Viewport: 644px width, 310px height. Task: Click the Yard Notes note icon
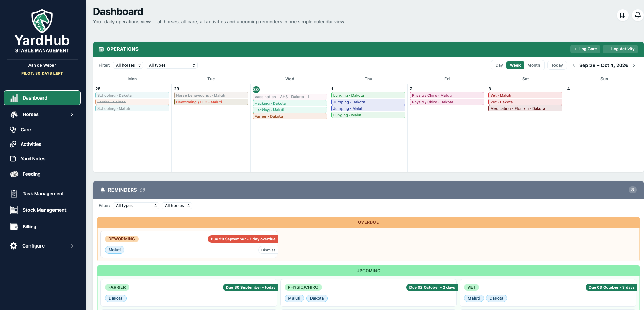pyautogui.click(x=13, y=159)
